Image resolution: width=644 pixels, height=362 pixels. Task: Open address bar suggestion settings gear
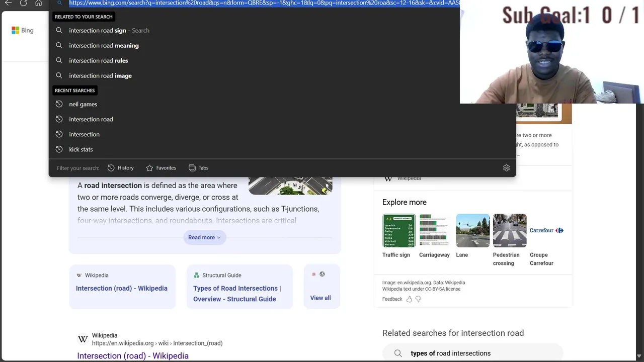506,168
